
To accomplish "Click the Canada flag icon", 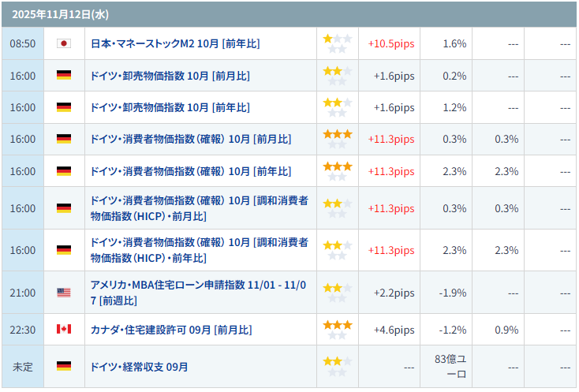I will (64, 329).
